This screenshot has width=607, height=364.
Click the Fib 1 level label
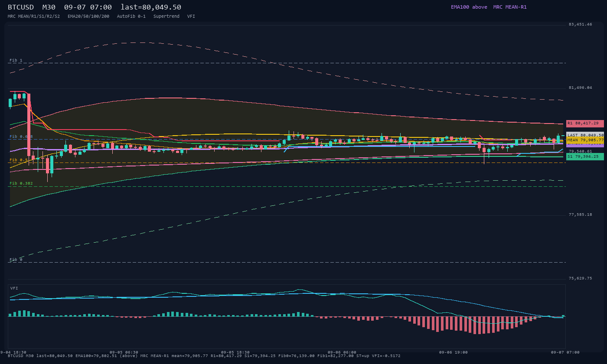[16, 60]
